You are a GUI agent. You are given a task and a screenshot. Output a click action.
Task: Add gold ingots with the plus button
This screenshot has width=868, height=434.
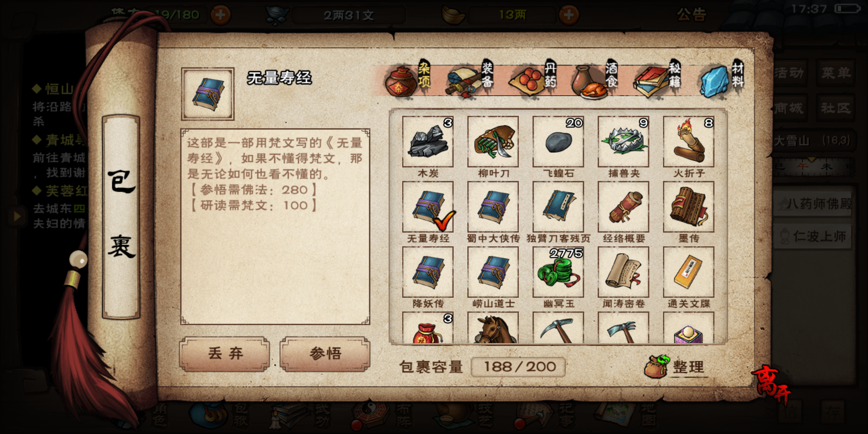[569, 15]
